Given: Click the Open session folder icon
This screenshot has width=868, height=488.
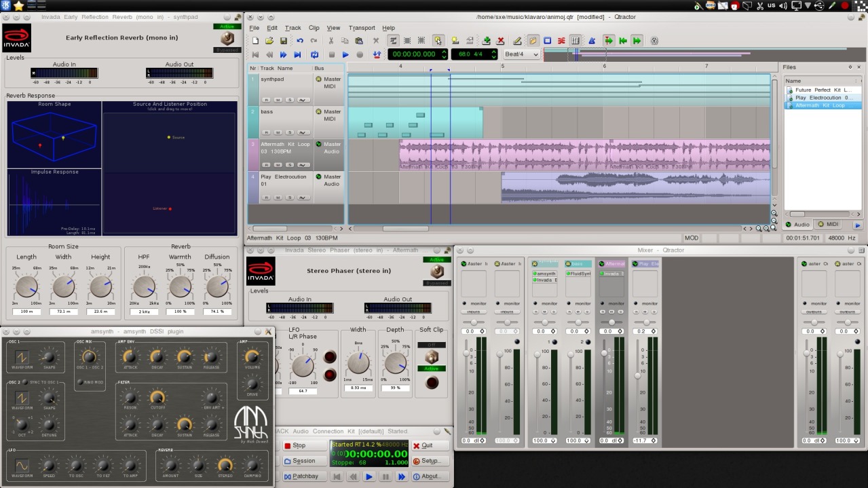Looking at the screenshot, I should 269,41.
